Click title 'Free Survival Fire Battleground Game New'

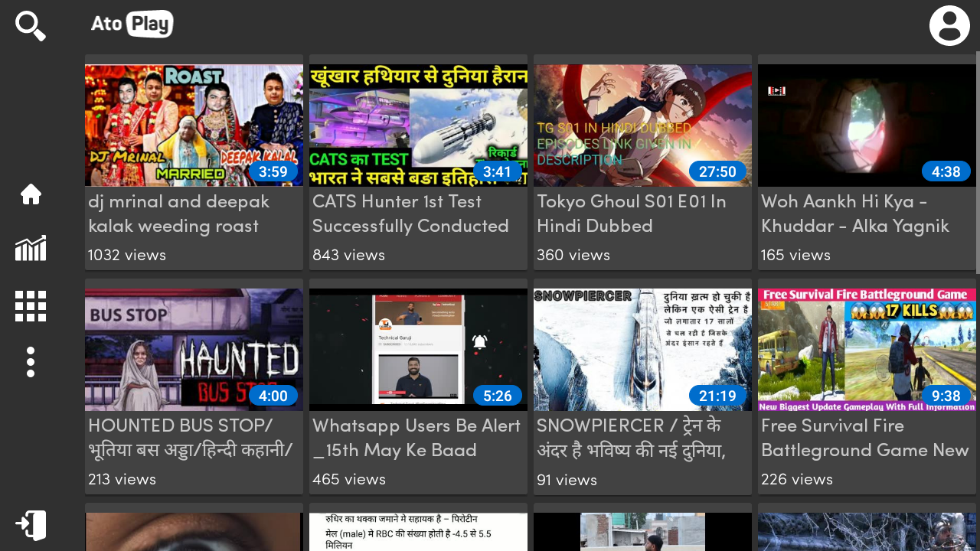pos(865,438)
